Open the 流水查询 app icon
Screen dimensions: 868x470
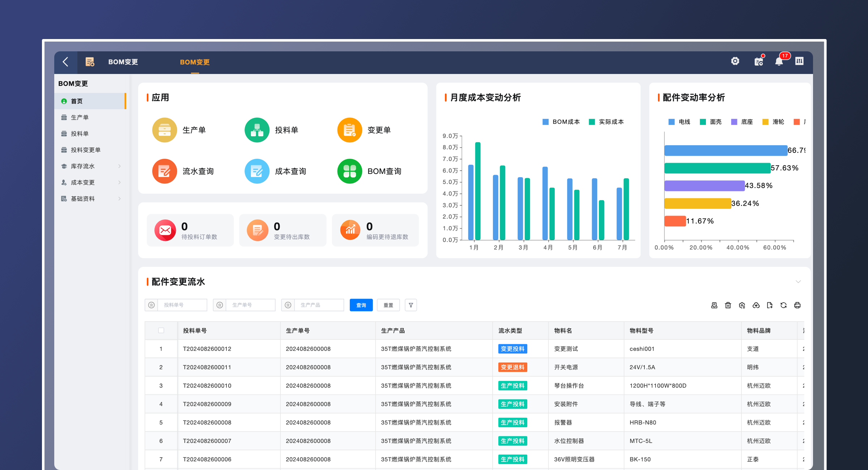[x=165, y=171]
